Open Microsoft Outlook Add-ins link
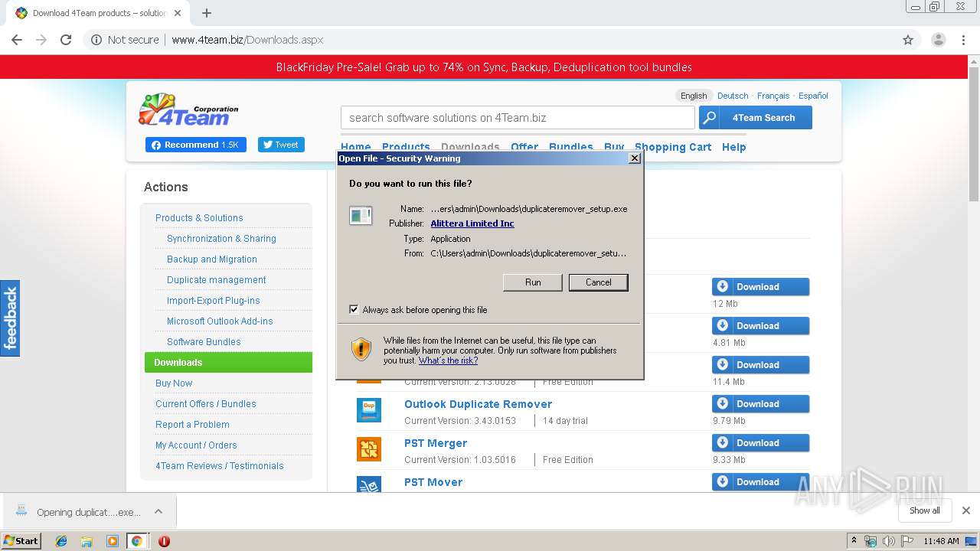This screenshot has width=980, height=551. [220, 321]
